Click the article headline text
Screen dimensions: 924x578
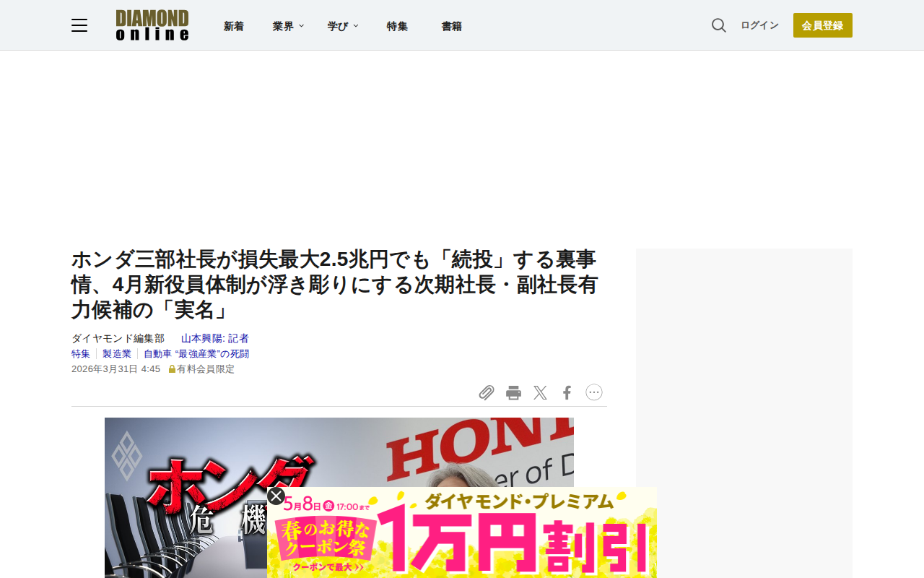[x=334, y=284]
